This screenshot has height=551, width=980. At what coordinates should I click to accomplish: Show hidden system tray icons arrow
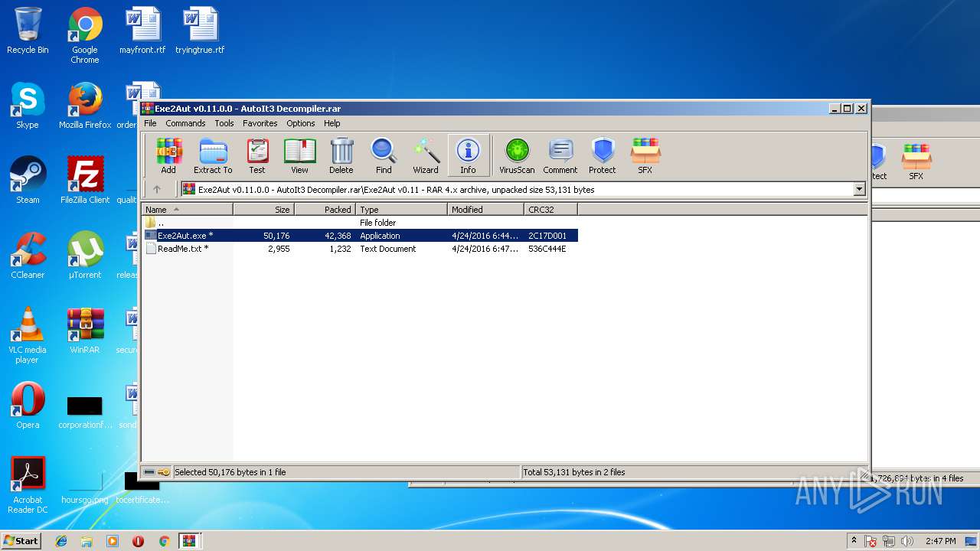click(x=854, y=540)
